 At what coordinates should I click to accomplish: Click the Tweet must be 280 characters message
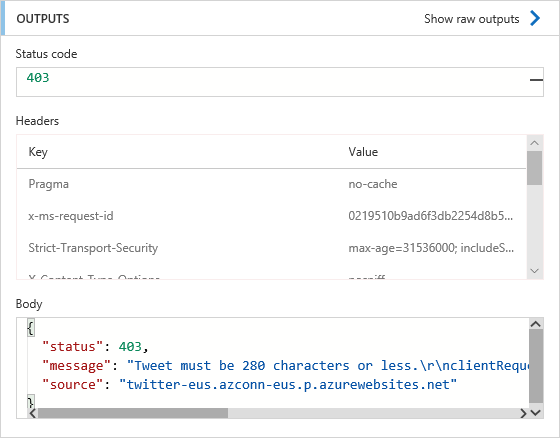(328, 365)
